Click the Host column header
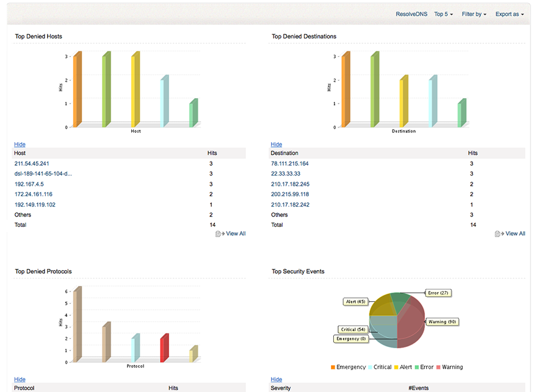 coord(20,153)
